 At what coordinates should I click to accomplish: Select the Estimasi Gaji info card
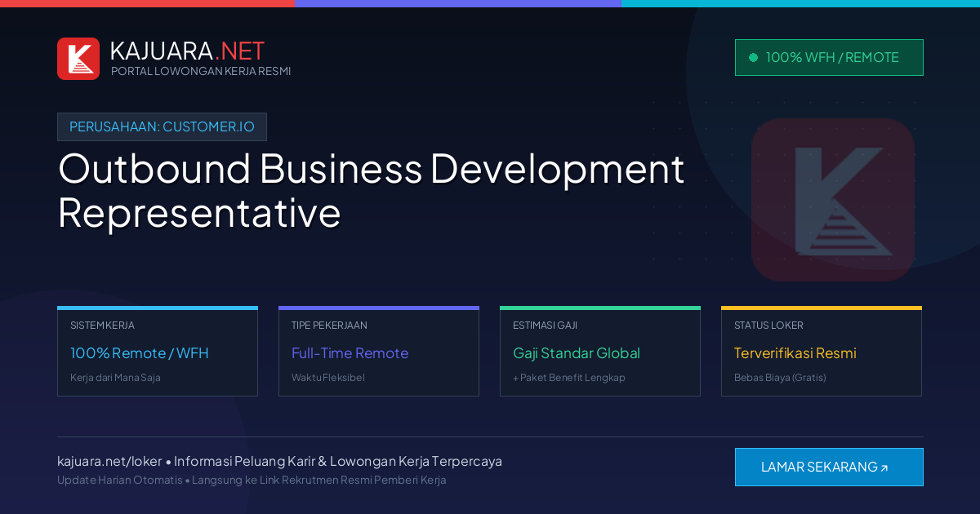point(600,351)
